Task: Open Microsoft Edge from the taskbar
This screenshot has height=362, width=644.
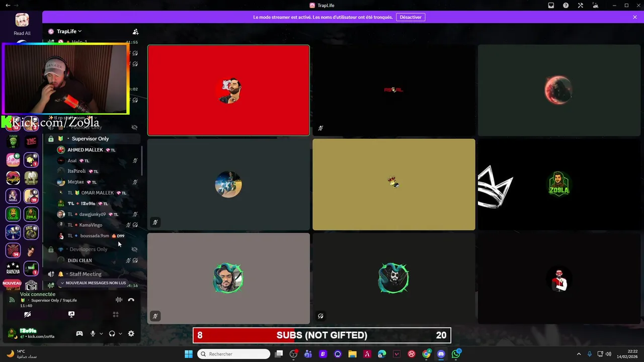Action: point(382,354)
